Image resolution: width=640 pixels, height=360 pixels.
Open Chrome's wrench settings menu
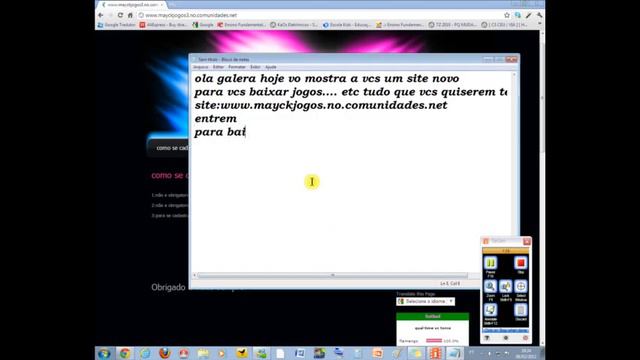click(x=539, y=15)
